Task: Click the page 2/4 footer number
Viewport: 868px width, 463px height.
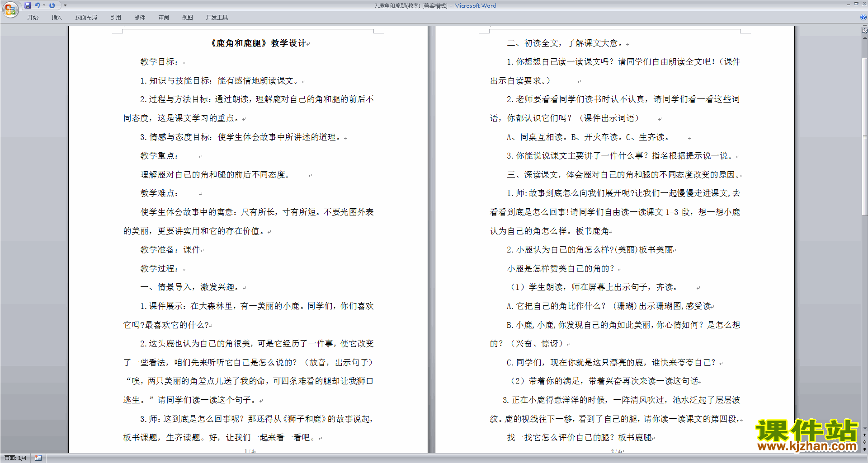Action: click(x=616, y=451)
